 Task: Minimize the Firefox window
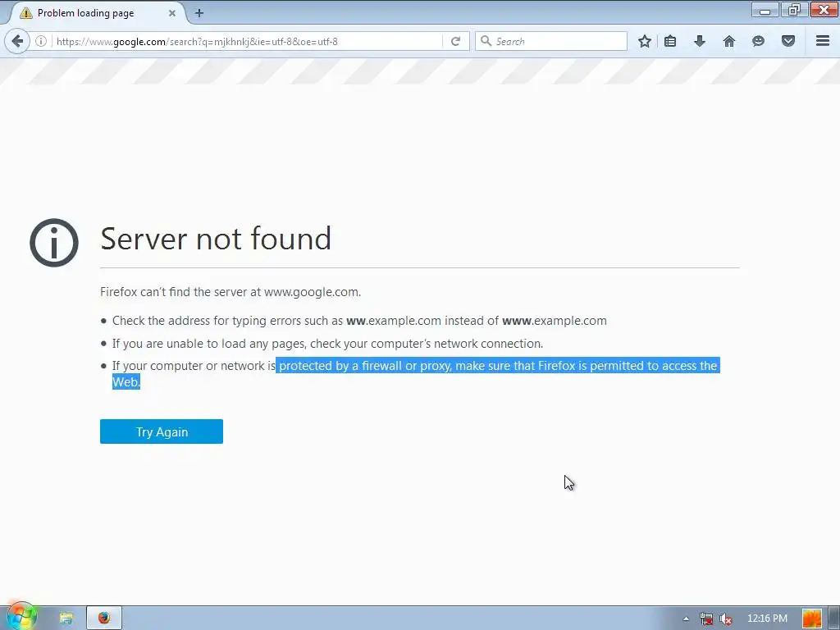click(x=765, y=10)
